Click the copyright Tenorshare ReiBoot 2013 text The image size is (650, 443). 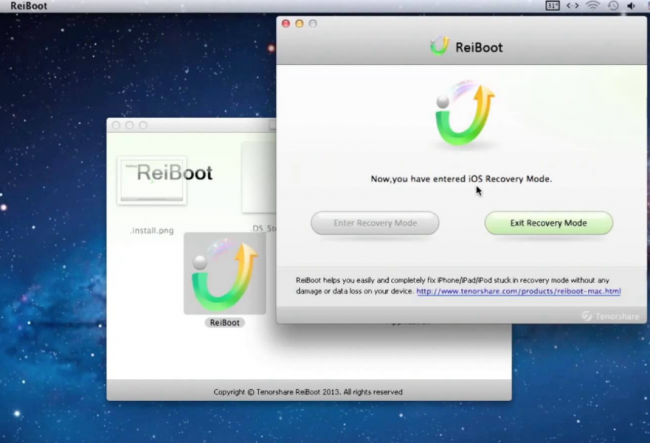point(308,392)
